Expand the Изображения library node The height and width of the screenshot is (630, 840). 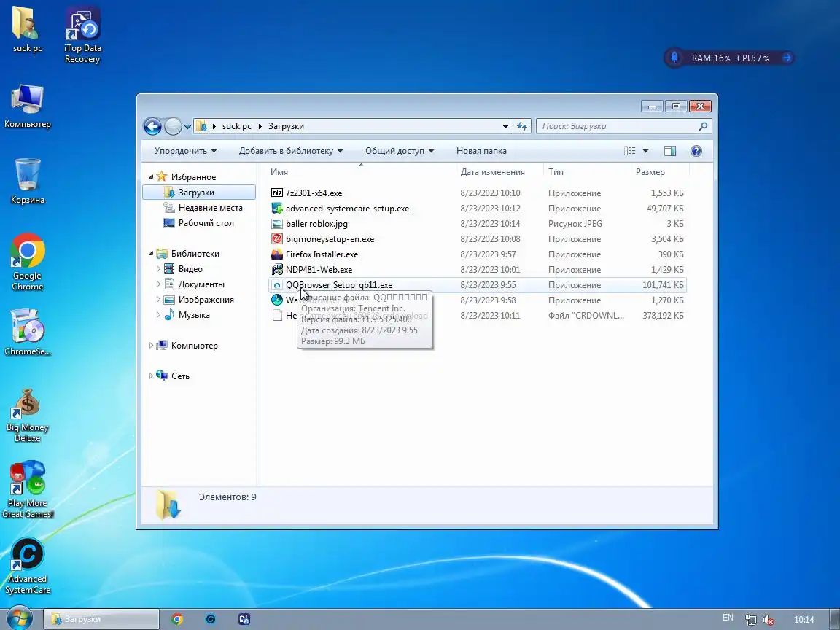[158, 300]
